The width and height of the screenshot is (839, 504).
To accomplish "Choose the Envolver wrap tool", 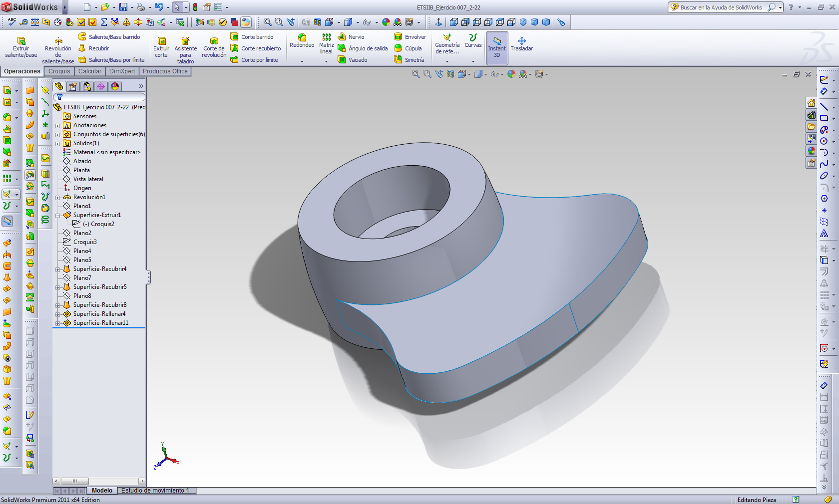I will click(x=410, y=37).
